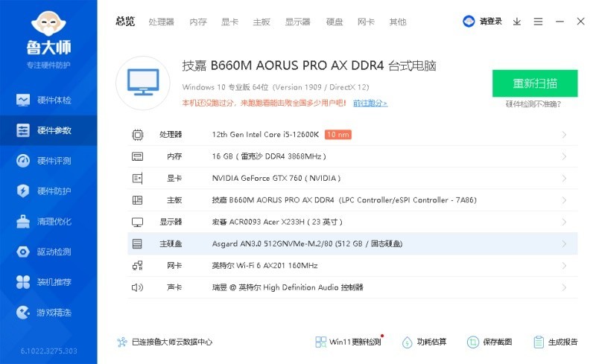Click the motherboard icon
This screenshot has width=596, height=364.
(x=137, y=199)
